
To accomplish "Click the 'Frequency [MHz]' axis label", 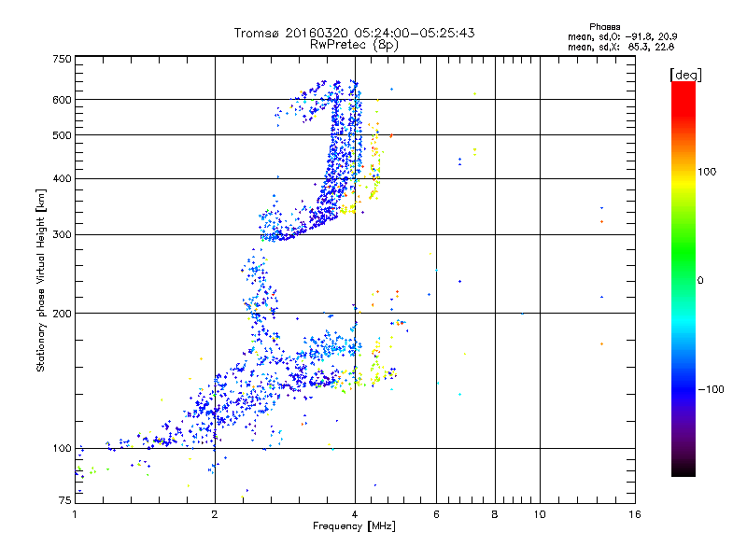I will [x=354, y=526].
